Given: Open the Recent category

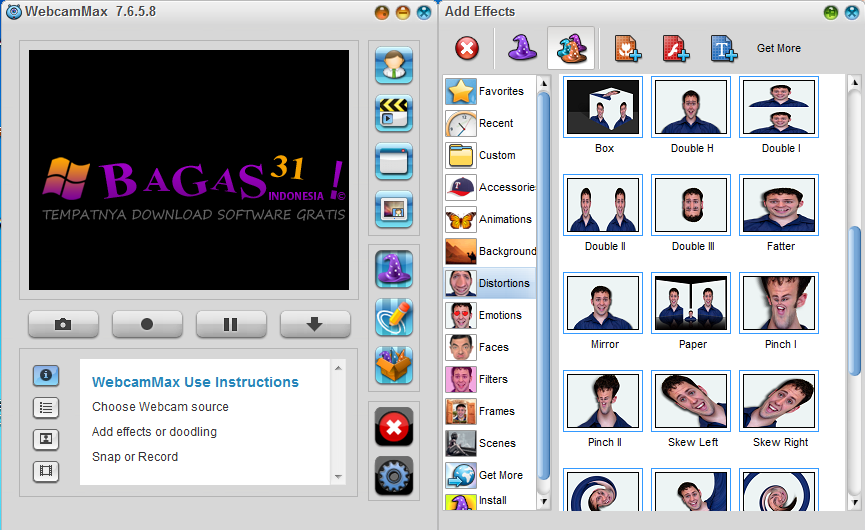Looking at the screenshot, I should click(x=489, y=123).
